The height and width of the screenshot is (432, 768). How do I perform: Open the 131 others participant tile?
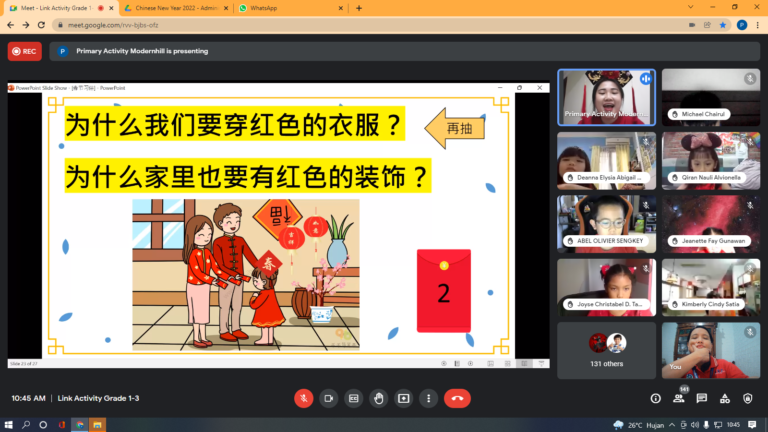(x=606, y=349)
